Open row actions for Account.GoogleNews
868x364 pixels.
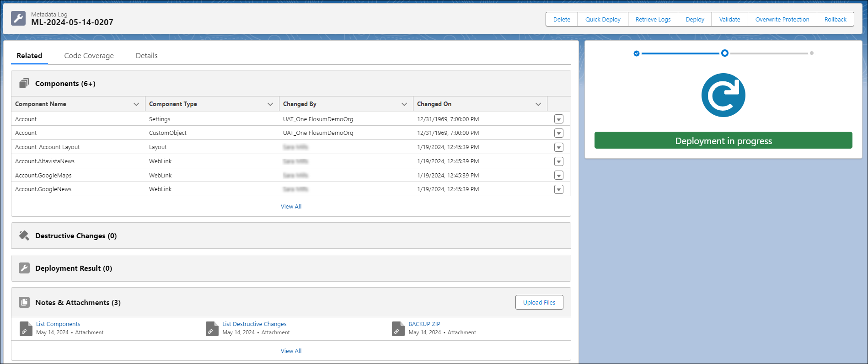[558, 189]
